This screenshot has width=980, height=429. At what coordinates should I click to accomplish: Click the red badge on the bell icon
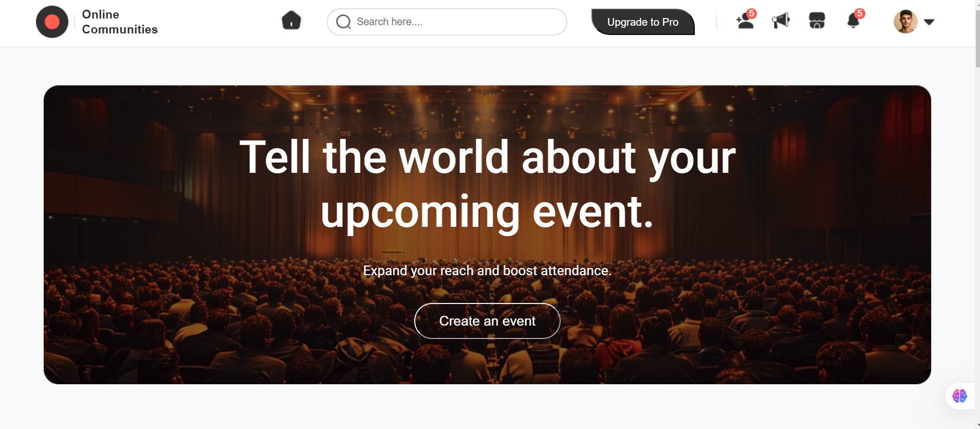[860, 13]
